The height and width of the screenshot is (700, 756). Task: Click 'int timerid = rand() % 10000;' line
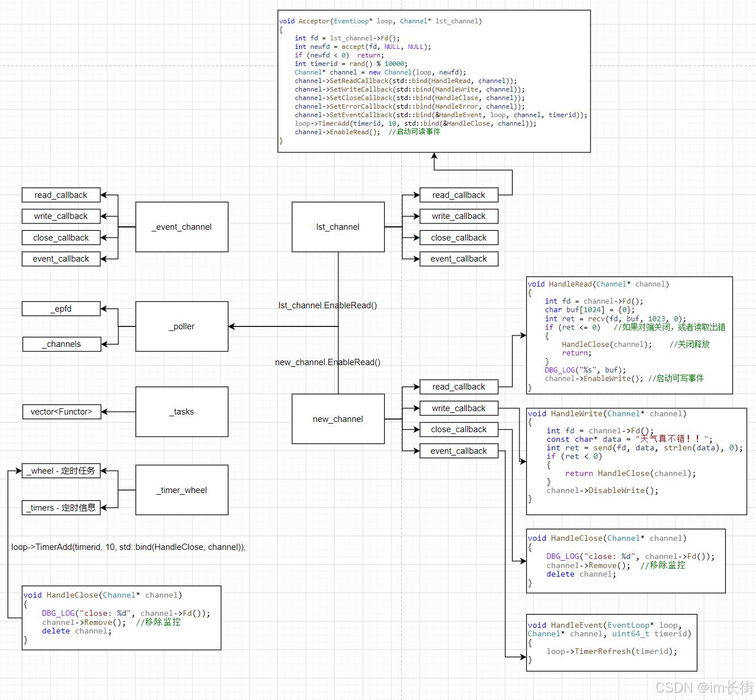(x=351, y=64)
